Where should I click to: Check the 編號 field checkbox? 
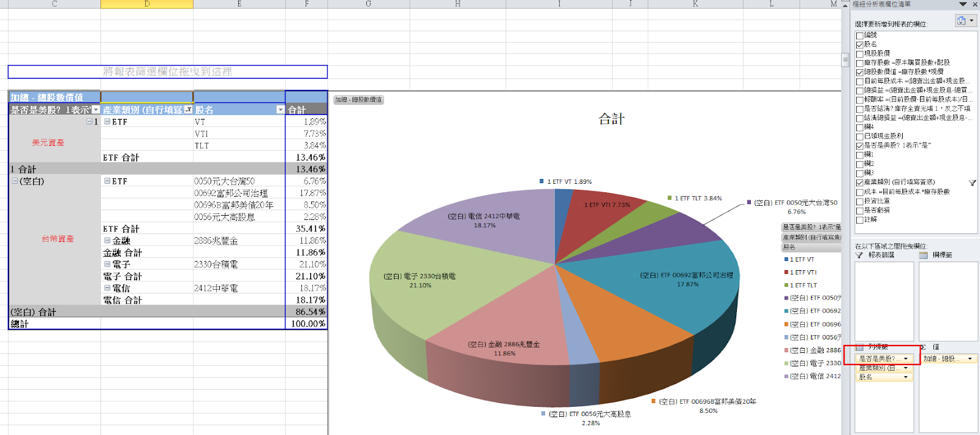pyautogui.click(x=859, y=36)
